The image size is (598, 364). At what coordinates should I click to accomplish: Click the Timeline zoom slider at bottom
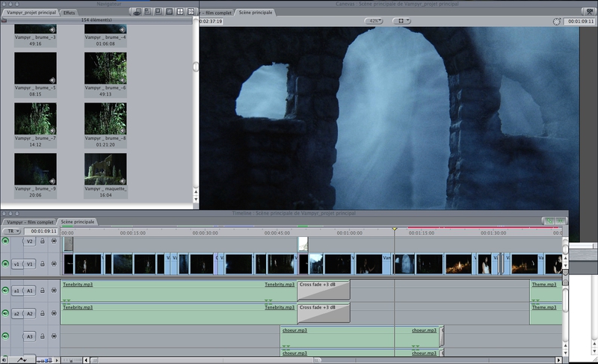pos(72,360)
